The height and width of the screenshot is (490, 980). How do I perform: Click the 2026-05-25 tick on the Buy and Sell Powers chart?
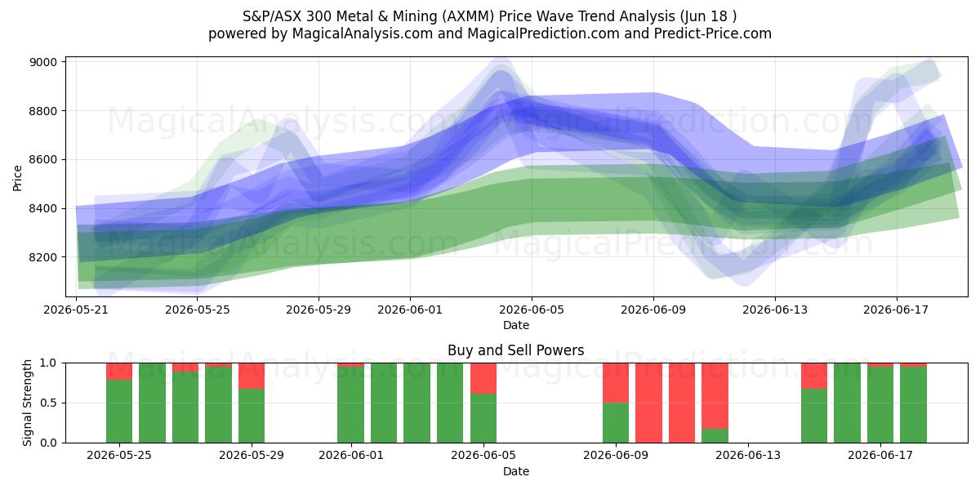[119, 457]
